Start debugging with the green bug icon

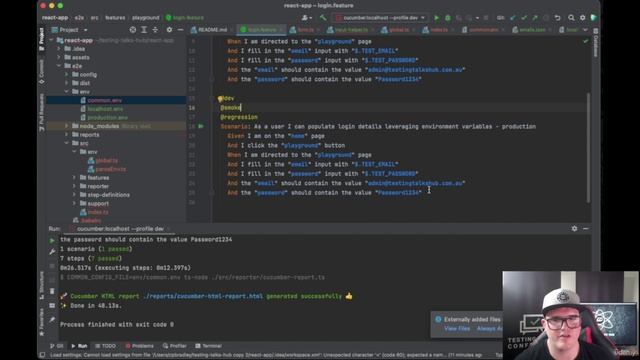click(x=448, y=18)
